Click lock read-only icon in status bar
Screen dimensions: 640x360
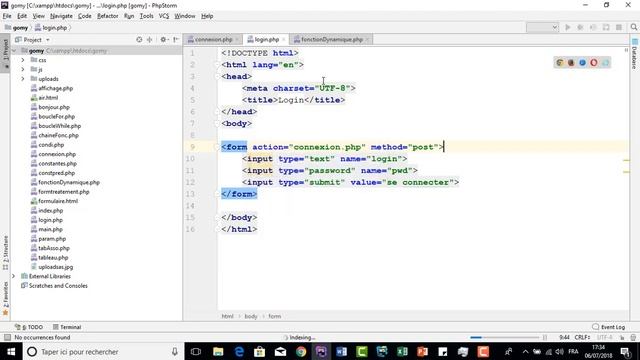[x=622, y=338]
